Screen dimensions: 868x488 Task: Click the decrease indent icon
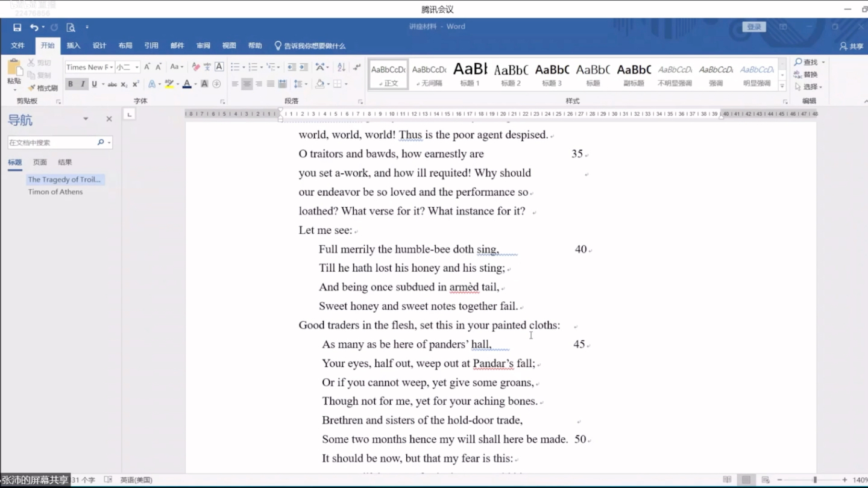click(x=292, y=67)
